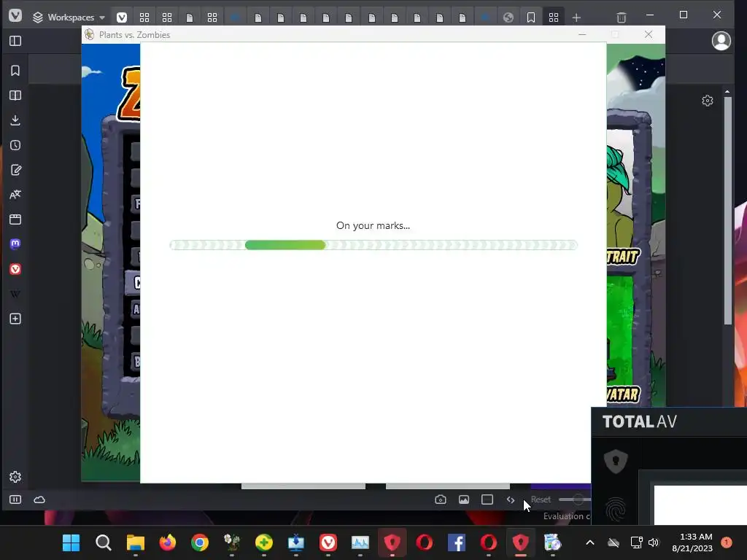Click the green loading progress bar

(x=373, y=245)
